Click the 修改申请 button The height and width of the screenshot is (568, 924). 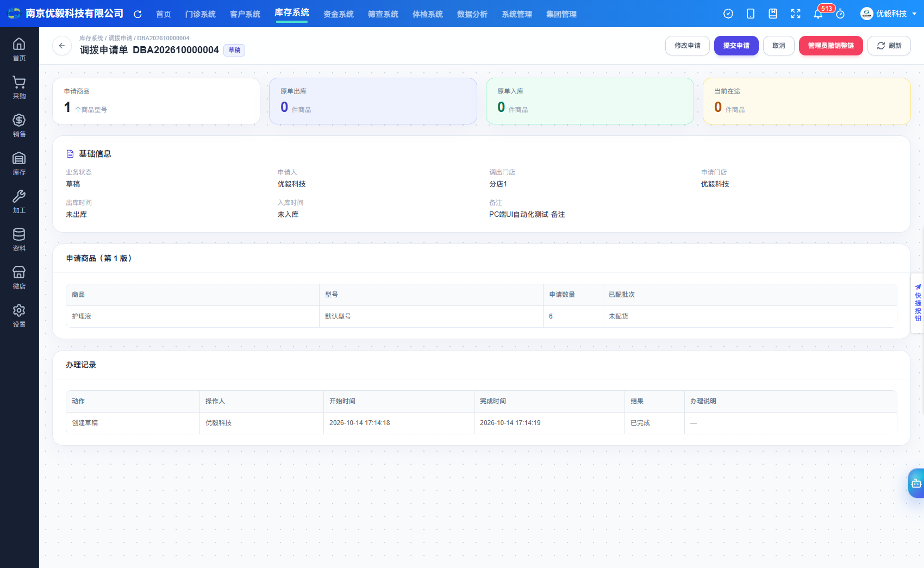pyautogui.click(x=688, y=46)
